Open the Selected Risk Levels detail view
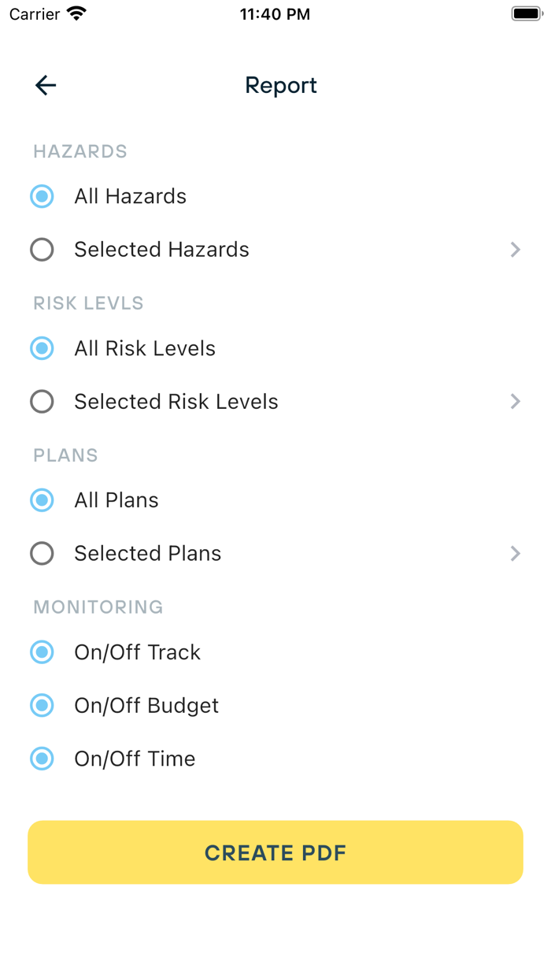 point(516,402)
